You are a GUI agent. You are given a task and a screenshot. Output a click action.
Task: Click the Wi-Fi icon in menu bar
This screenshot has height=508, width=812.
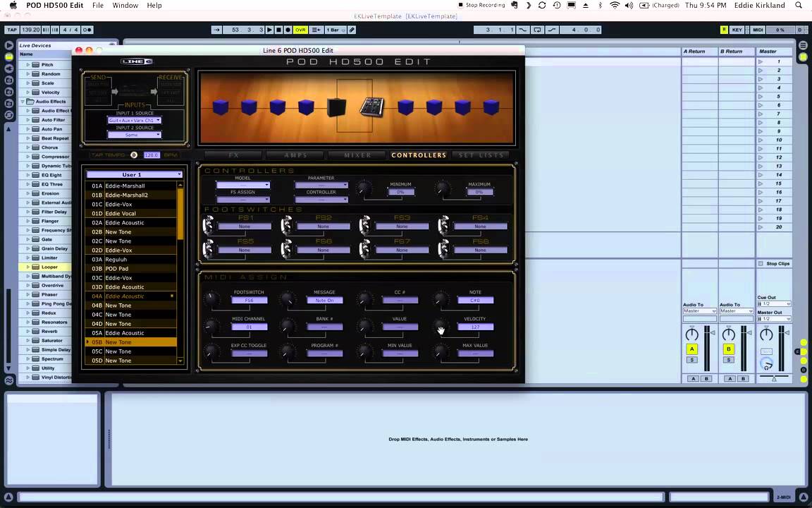615,5
